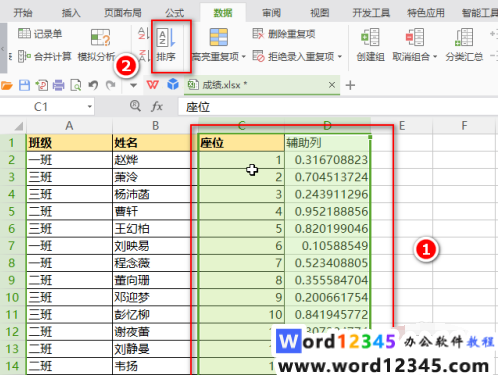Viewport: 499px width, 382px height.
Task: Select column A header
Action: (x=69, y=126)
